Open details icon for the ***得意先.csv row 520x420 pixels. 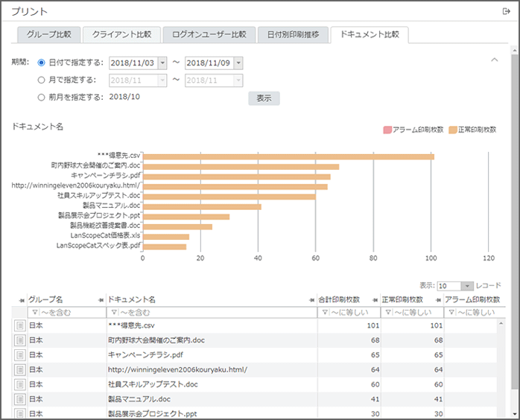[x=19, y=325]
